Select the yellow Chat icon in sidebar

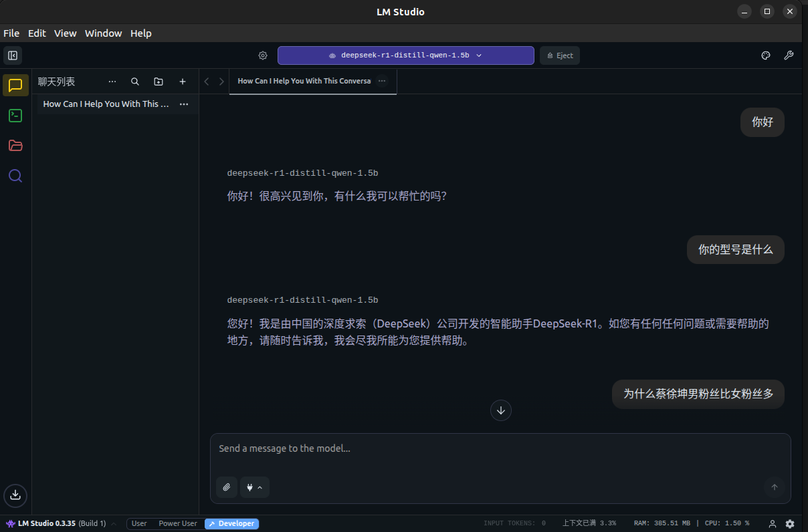15,85
